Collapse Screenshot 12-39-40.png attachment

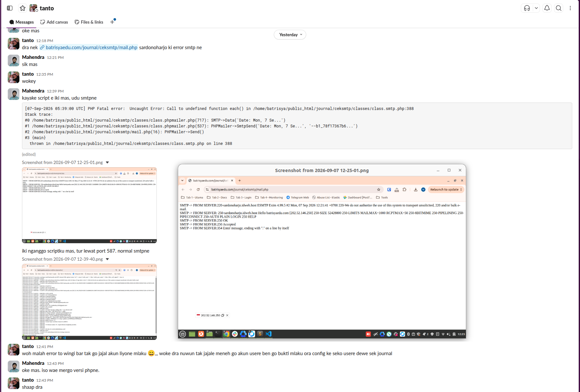tap(107, 259)
